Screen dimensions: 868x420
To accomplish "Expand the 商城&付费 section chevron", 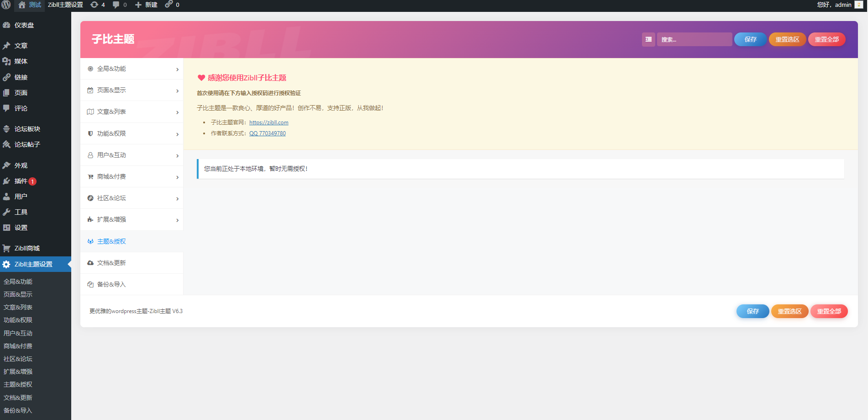I will (178, 177).
